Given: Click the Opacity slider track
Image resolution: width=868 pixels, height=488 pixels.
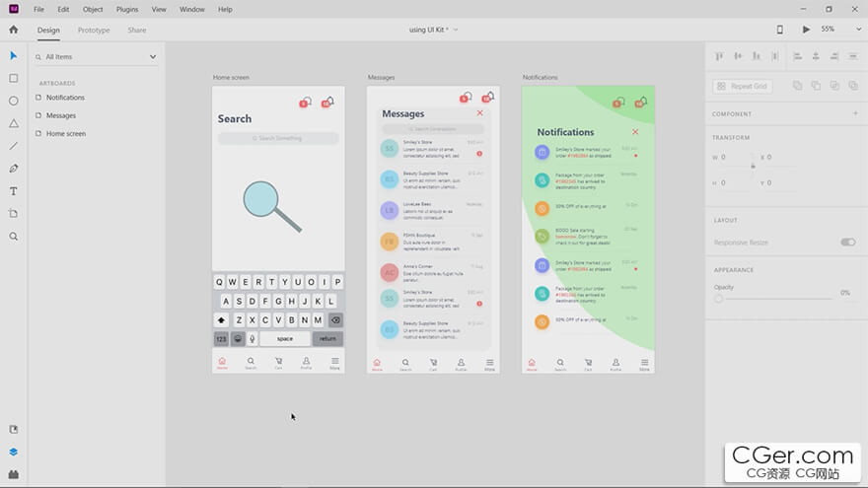Looking at the screenshot, I should click(x=779, y=298).
